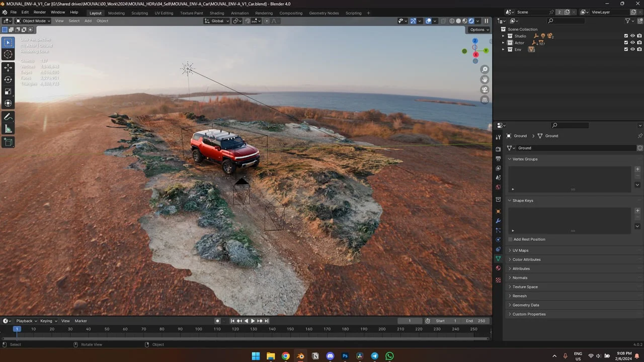This screenshot has height=362, width=644.
Task: Hide the Env collection in the outliner
Action: (x=632, y=49)
